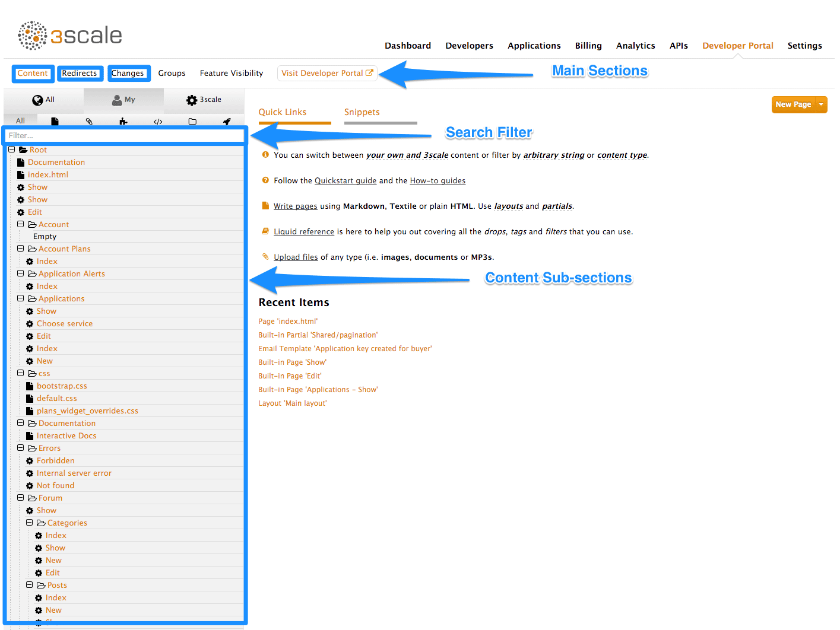The width and height of the screenshot is (840, 630).
Task: Open Feature Visibility section
Action: 232,74
